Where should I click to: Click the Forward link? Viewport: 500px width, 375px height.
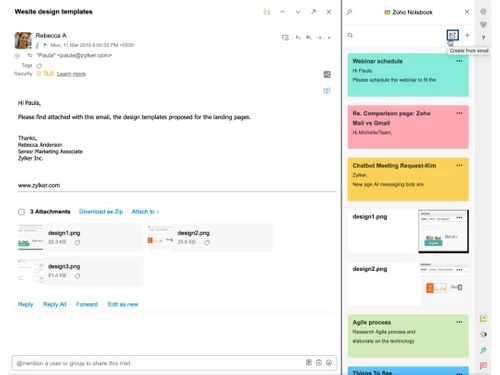(x=87, y=304)
